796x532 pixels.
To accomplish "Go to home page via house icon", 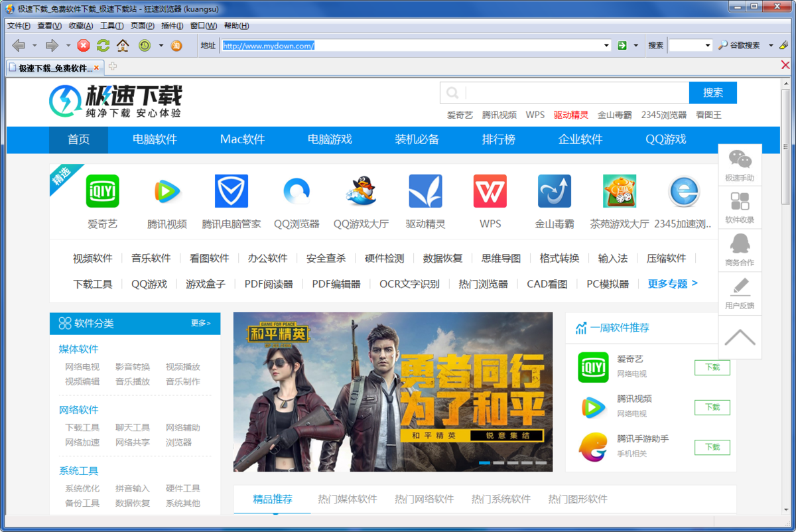I will [x=123, y=46].
